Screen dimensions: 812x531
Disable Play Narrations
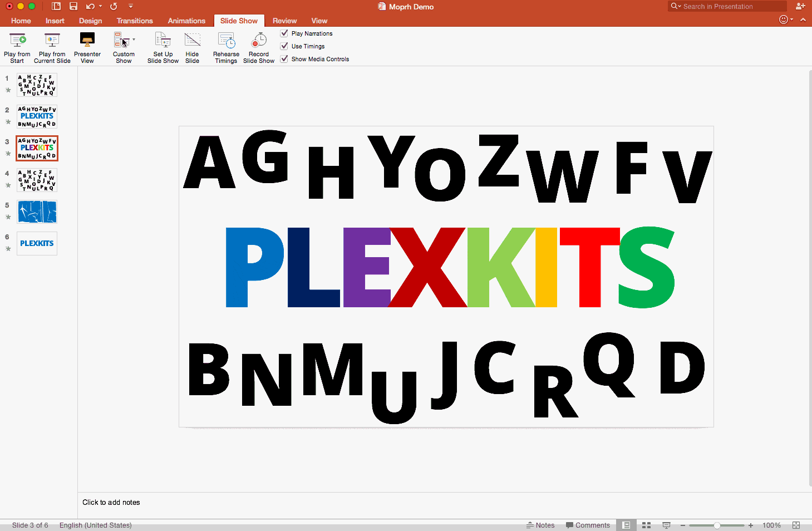284,33
